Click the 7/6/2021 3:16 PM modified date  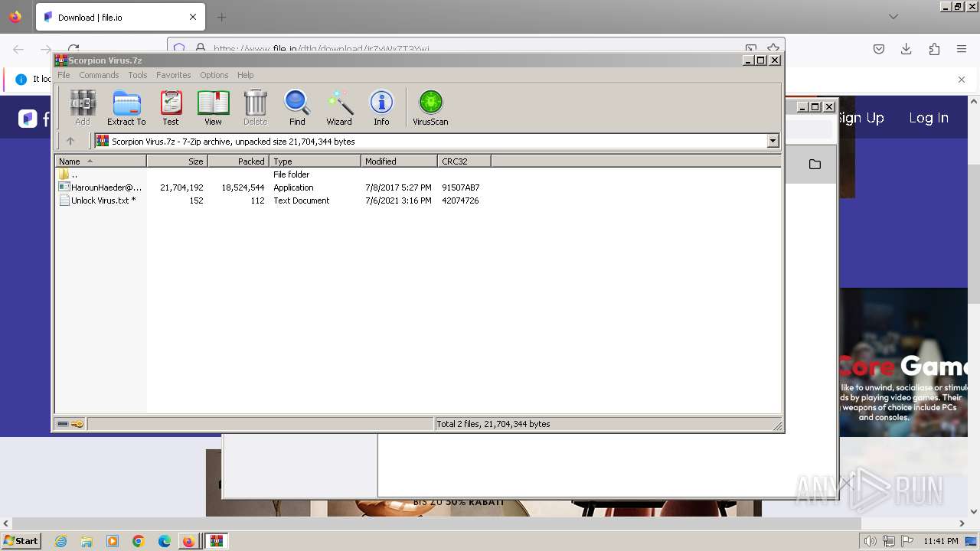pyautogui.click(x=398, y=201)
